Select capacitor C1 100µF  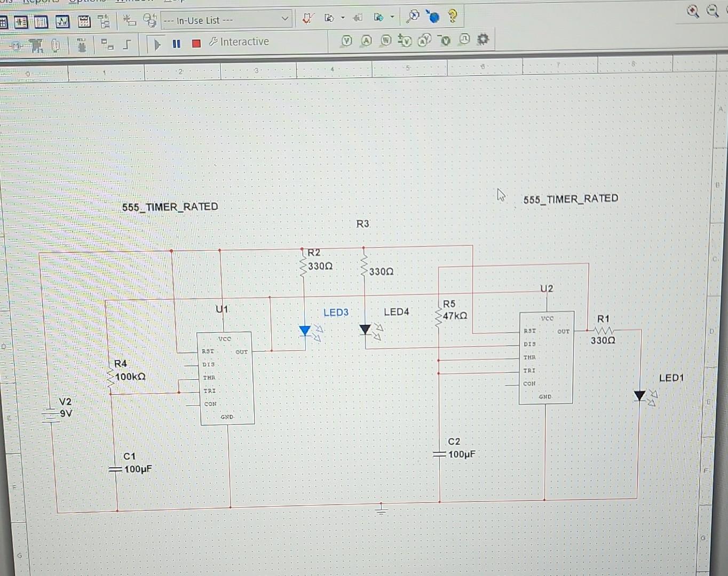pos(115,470)
